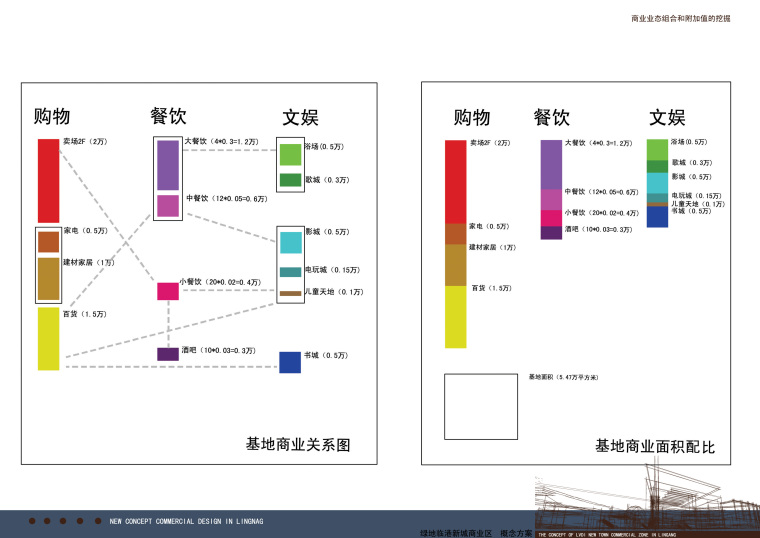Click the red 卖场2F block in relationship diagram
Screen dimensions: 760x538
48,180
